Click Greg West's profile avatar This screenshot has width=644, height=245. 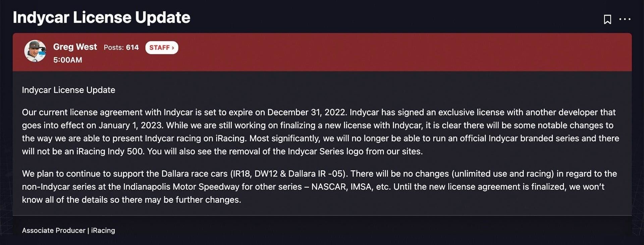coord(35,51)
